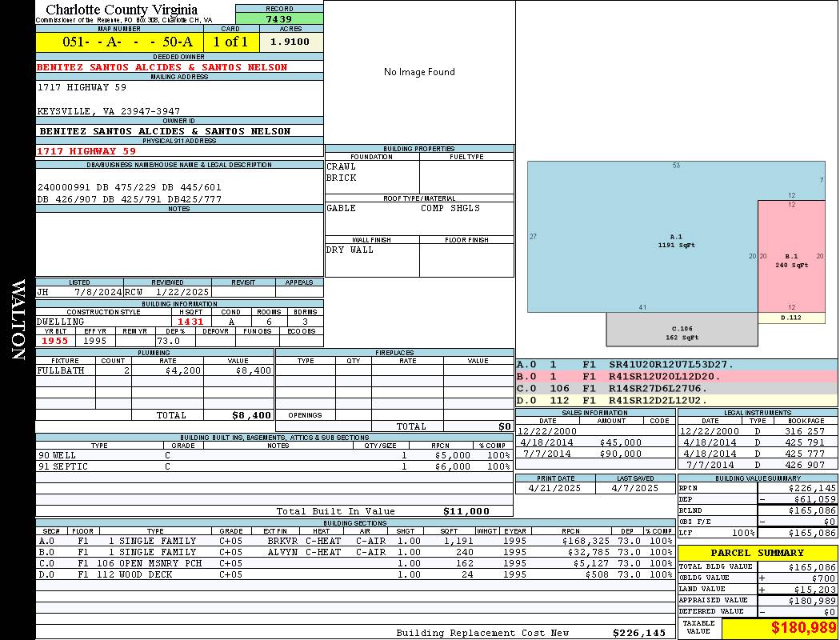
Task: Click card value 1 of 1
Action: [x=230, y=42]
